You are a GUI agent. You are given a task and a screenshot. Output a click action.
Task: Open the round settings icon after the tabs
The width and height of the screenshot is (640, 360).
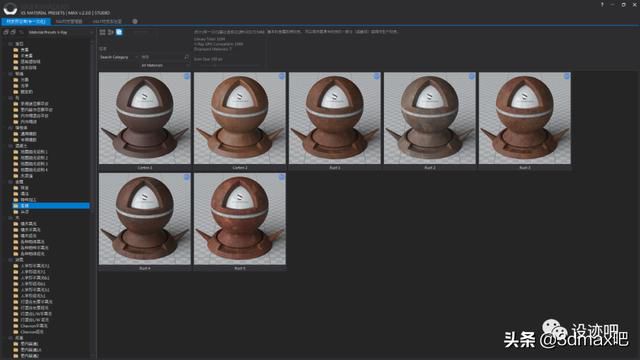tap(135, 21)
